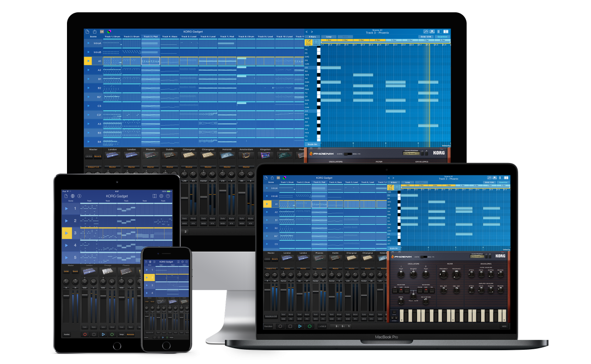Open the settings gear icon on the iPad
This screenshot has height=364, width=591.
(161, 196)
